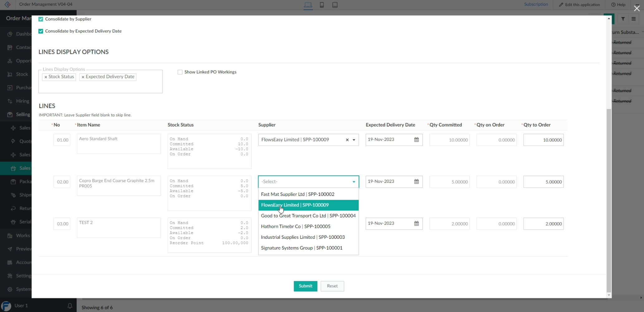This screenshot has height=312, width=644.
Task: Switch to desktop preview icon
Action: (x=308, y=5)
